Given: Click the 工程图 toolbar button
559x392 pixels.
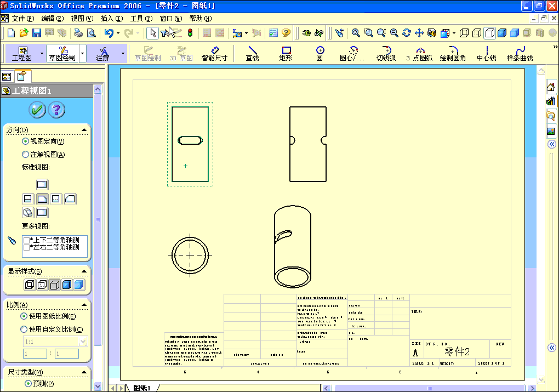Looking at the screenshot, I should coord(22,54).
